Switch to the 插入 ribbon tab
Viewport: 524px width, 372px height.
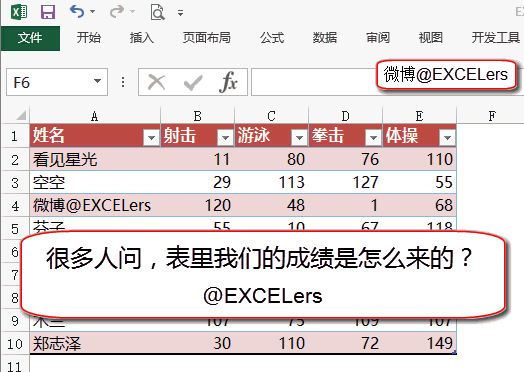point(142,37)
